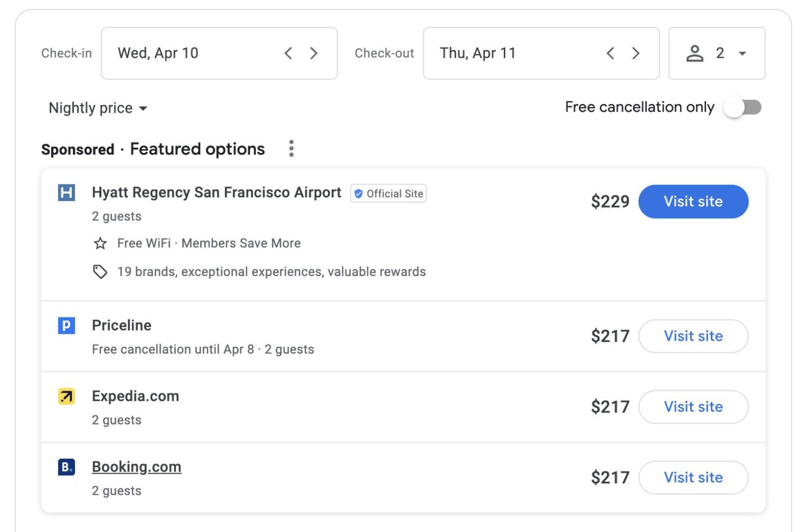Click the guests person icon

tap(696, 53)
